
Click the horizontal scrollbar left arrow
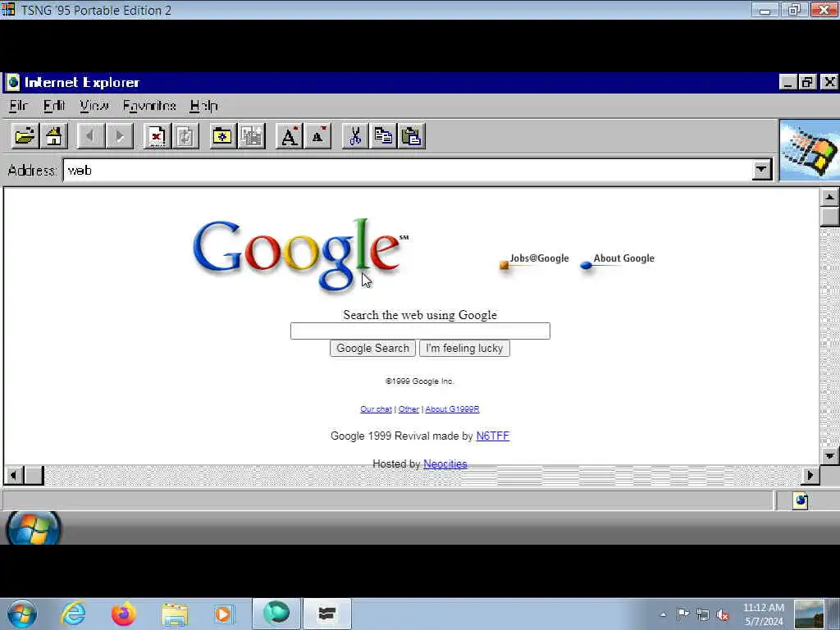pos(13,475)
